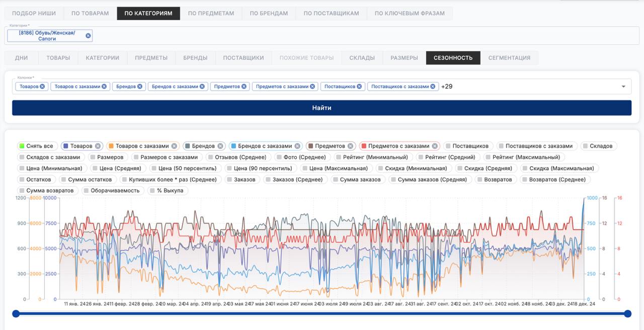Expand the +29 hidden columns indicator
Viewport: 644px width, 330px height.
[x=447, y=87]
